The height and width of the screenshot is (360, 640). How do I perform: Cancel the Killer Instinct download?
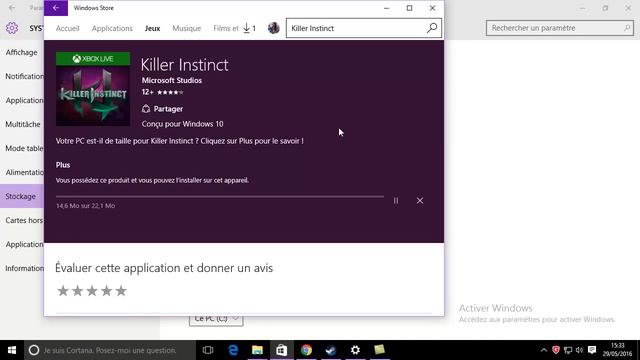coord(420,200)
